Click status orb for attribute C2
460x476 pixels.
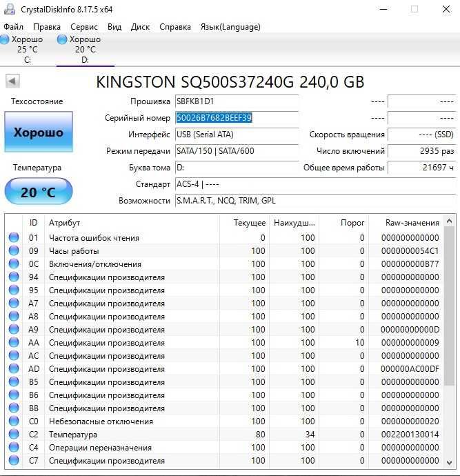(14, 434)
